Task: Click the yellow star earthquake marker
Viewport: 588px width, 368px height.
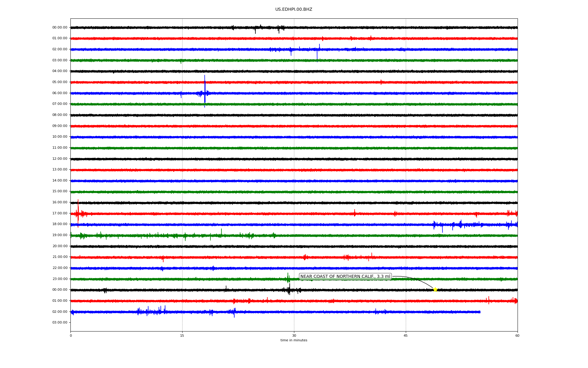Action: point(435,289)
